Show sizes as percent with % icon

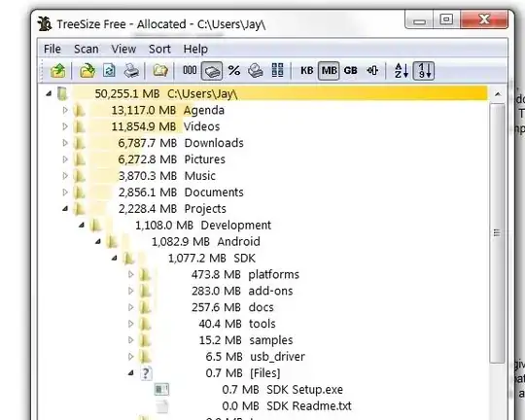pyautogui.click(x=234, y=71)
